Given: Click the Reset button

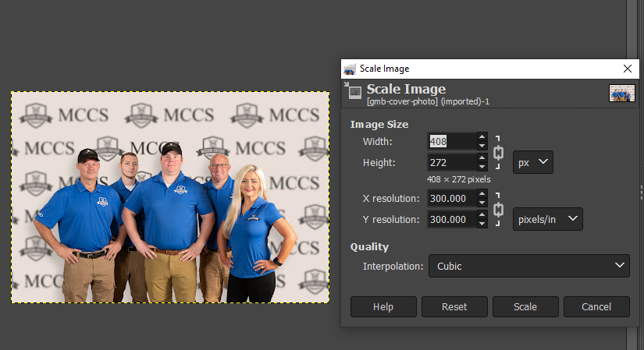Looking at the screenshot, I should (x=454, y=306).
